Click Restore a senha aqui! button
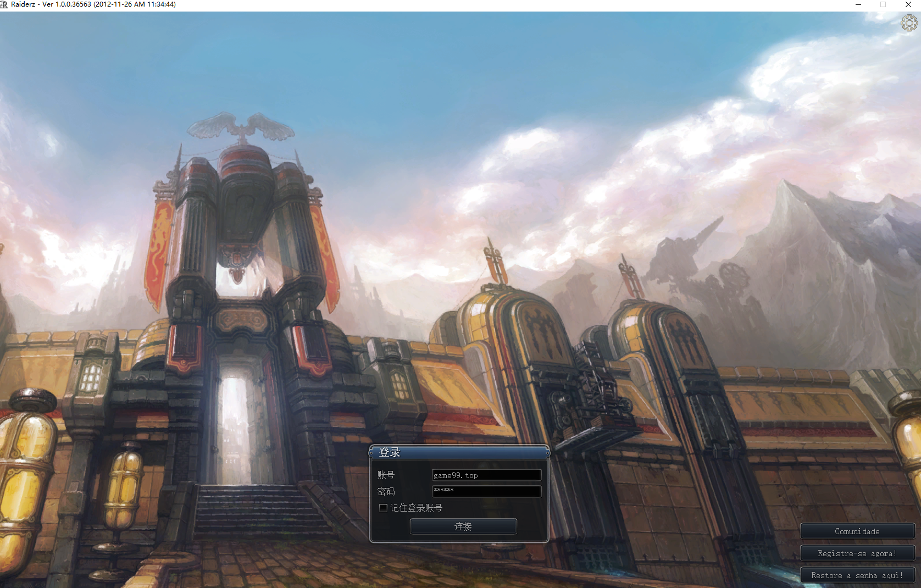 coord(857,575)
